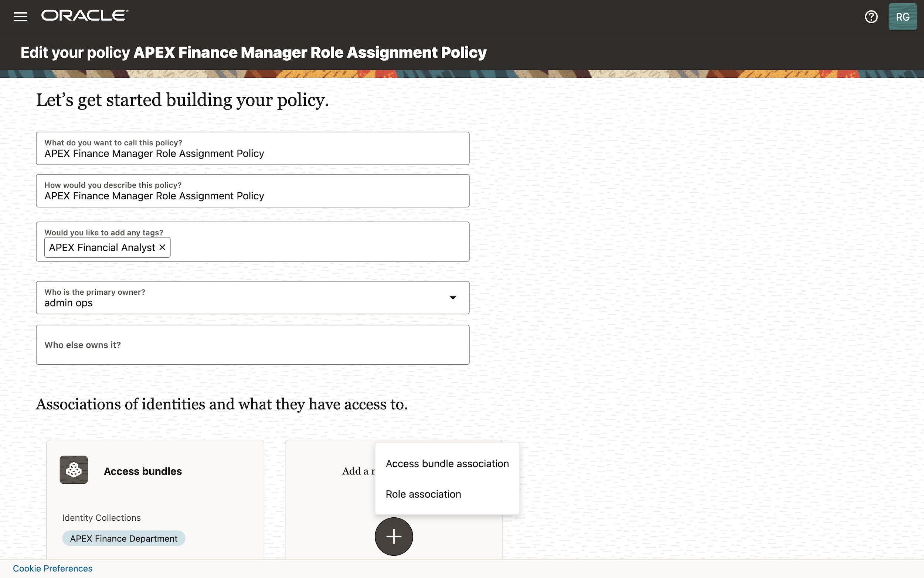
Task: Open the navigation hamburger menu
Action: click(20, 16)
